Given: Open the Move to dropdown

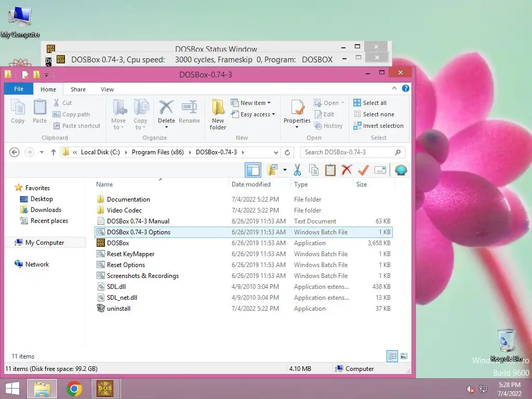Looking at the screenshot, I should tap(118, 114).
